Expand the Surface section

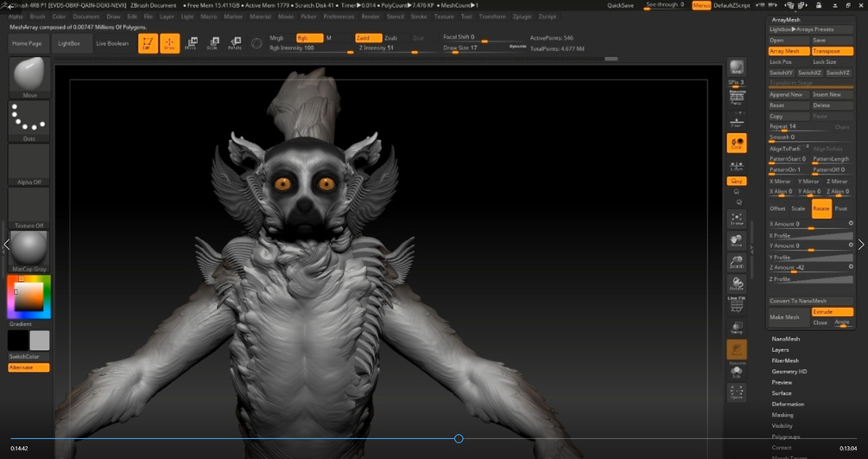pyautogui.click(x=782, y=393)
